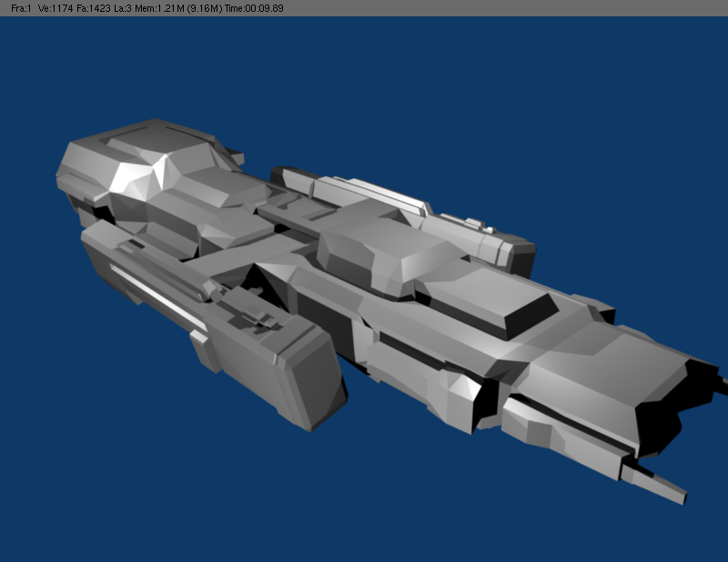
Task: Click the La:3 lamp count
Action: pyautogui.click(x=123, y=8)
